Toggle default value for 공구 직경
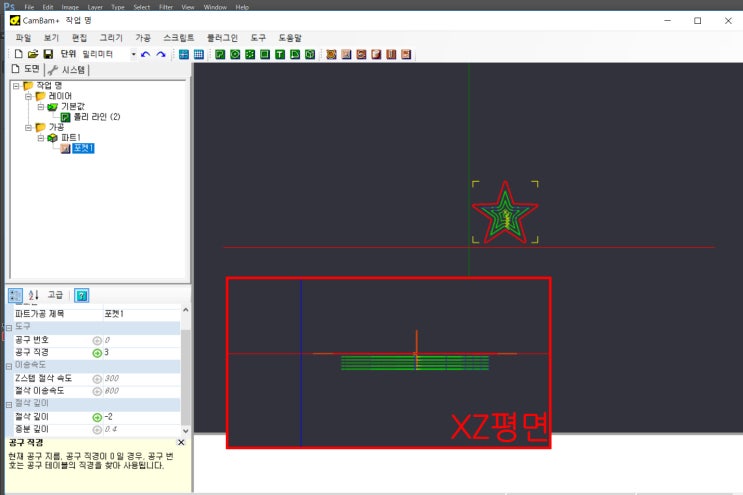Viewport: 743px width, 495px height. (97, 353)
